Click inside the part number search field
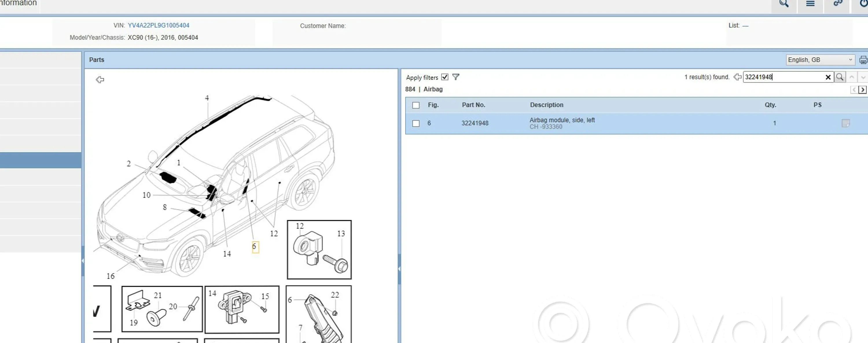 coord(782,77)
